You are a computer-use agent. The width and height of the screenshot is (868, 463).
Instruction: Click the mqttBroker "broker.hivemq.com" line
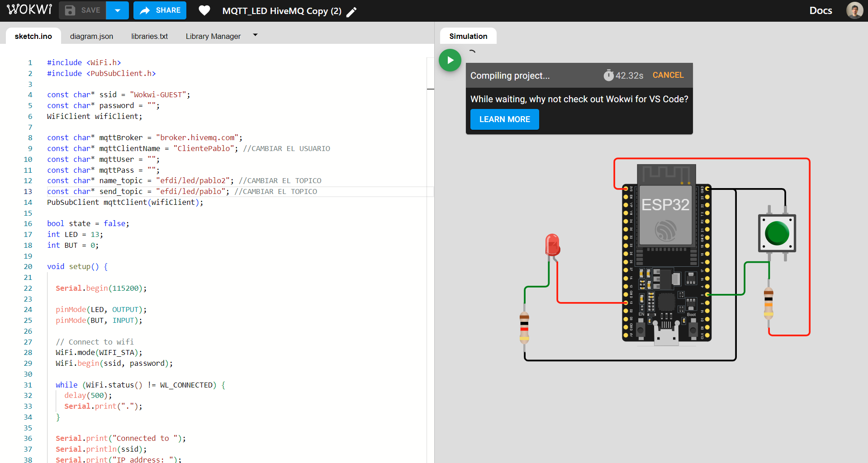pos(145,138)
